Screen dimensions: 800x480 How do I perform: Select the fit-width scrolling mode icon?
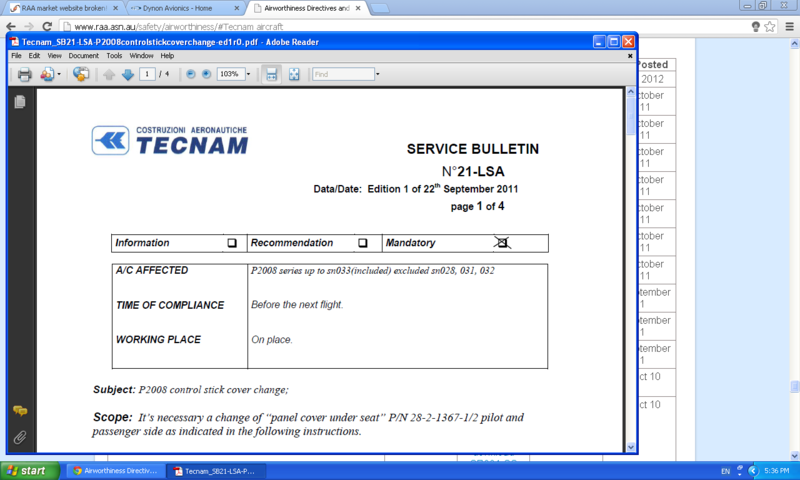click(x=271, y=74)
